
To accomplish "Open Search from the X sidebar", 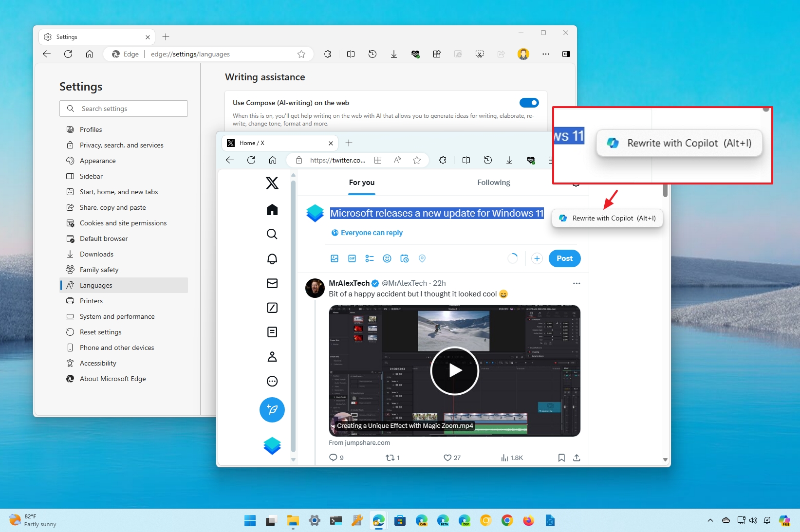I will 272,234.
